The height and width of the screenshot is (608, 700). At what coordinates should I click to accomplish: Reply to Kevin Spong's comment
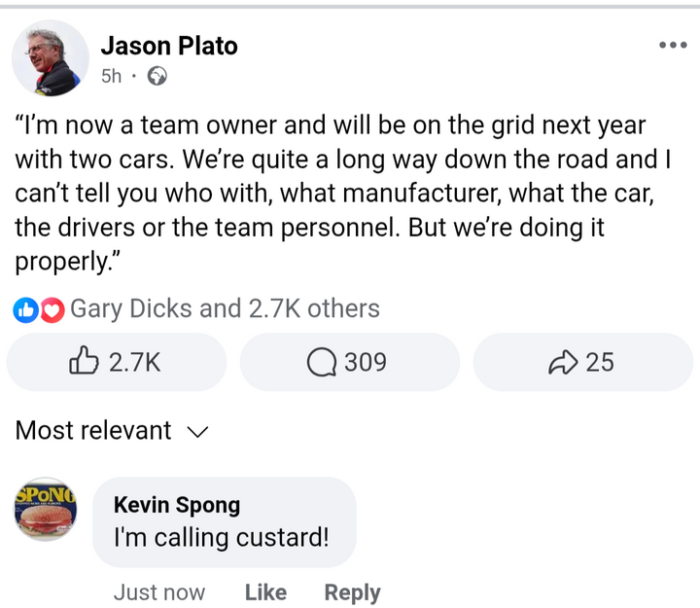[352, 592]
